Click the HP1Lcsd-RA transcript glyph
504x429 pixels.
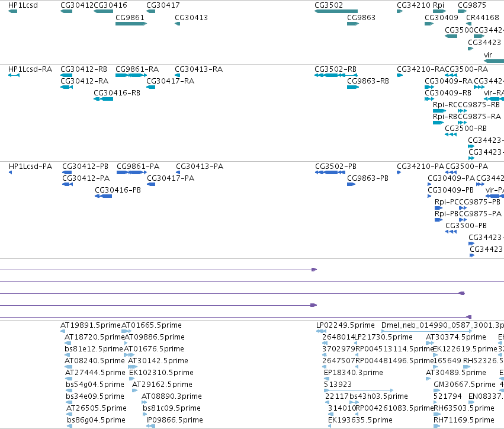14,75
